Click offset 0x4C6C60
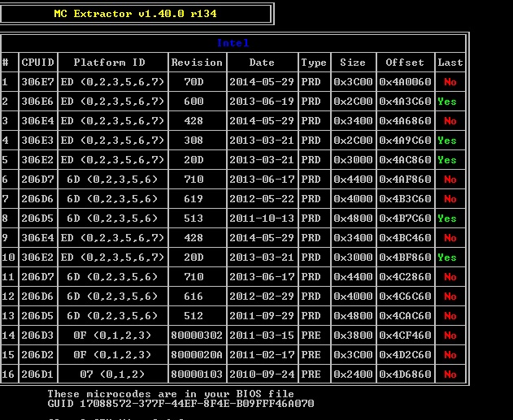This screenshot has height=420, width=513. (x=405, y=297)
